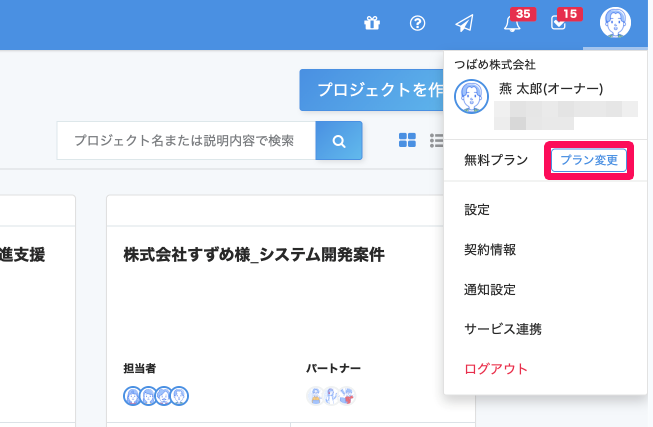Viewport: 653px width, 427px height.
Task: Open notifications bell with 35 badge
Action: point(512,24)
